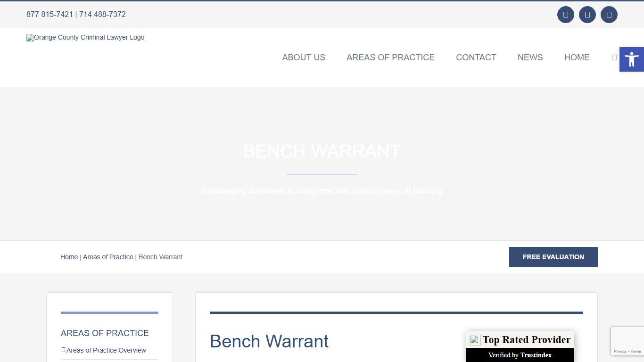Click Areas of Practice breadcrumb link
The height and width of the screenshot is (362, 644).
coord(108,257)
